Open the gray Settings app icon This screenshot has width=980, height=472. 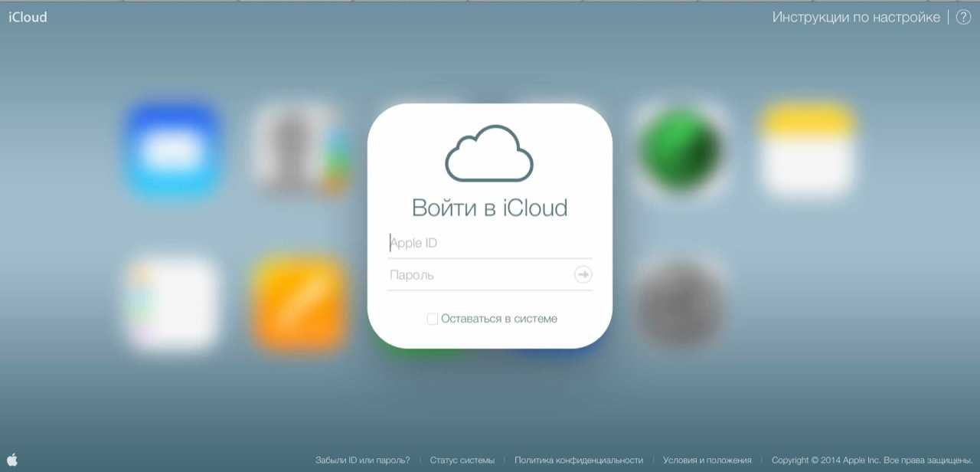[x=680, y=303]
